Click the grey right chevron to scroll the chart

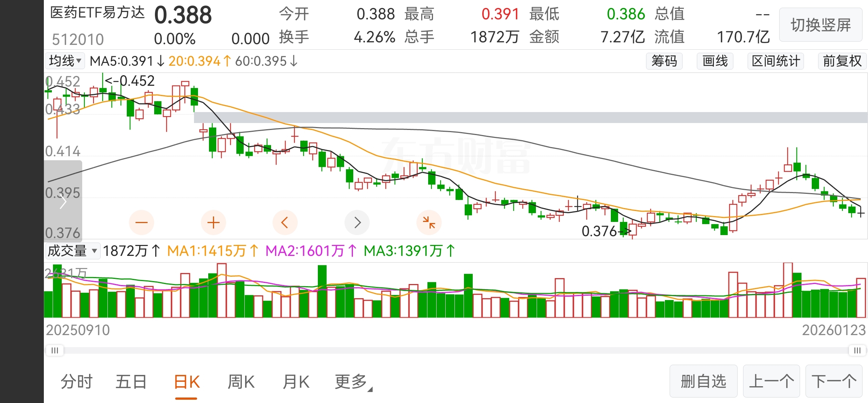tap(357, 222)
